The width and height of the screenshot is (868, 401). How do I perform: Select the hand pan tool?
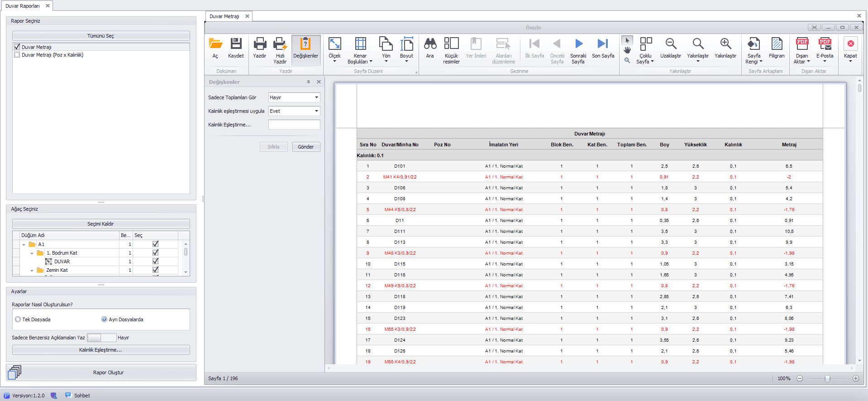pyautogui.click(x=627, y=50)
